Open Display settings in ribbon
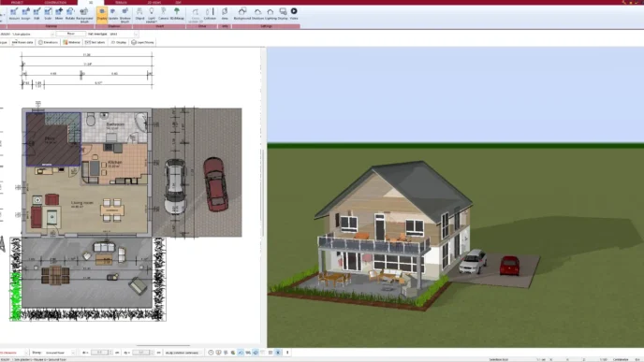The width and height of the screenshot is (644, 362). [283, 13]
